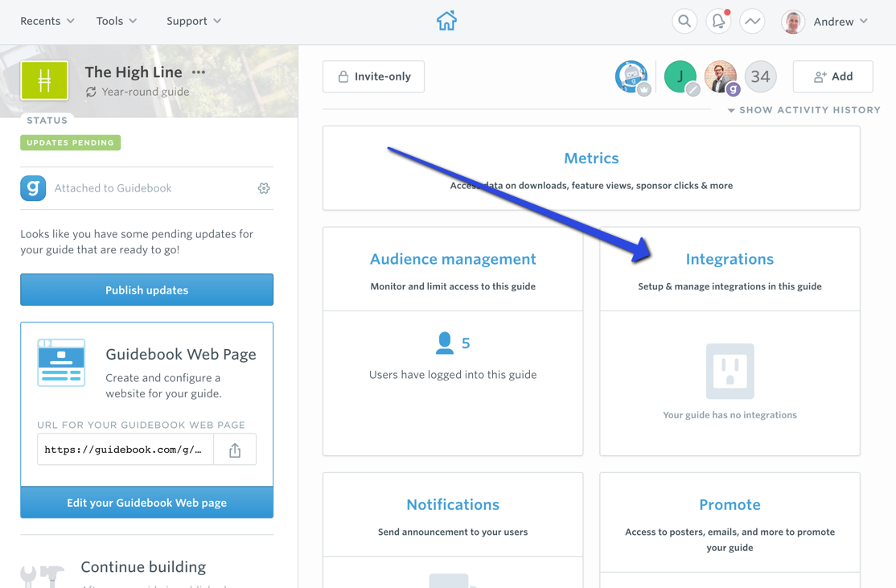Viewport: 896px width, 588px height.
Task: Expand the Support menu
Action: [x=194, y=21]
